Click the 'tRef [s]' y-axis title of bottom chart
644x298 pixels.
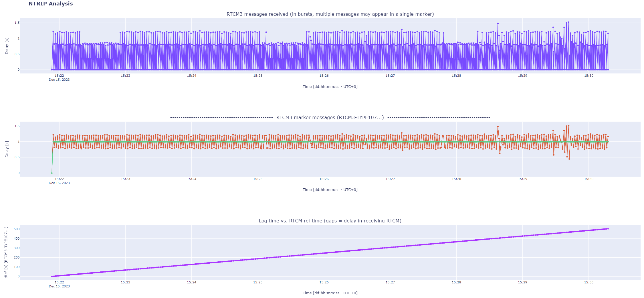(6, 252)
